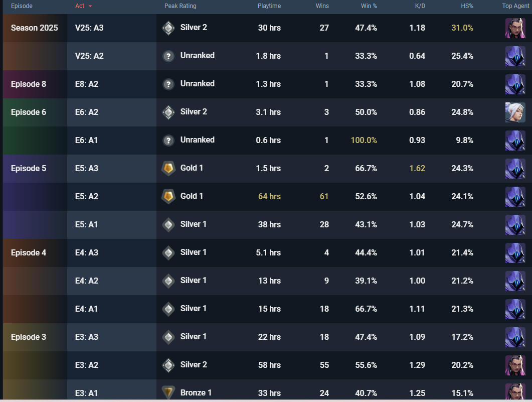
Task: Click top agent portrait in E3: A2 row
Action: pyautogui.click(x=515, y=365)
